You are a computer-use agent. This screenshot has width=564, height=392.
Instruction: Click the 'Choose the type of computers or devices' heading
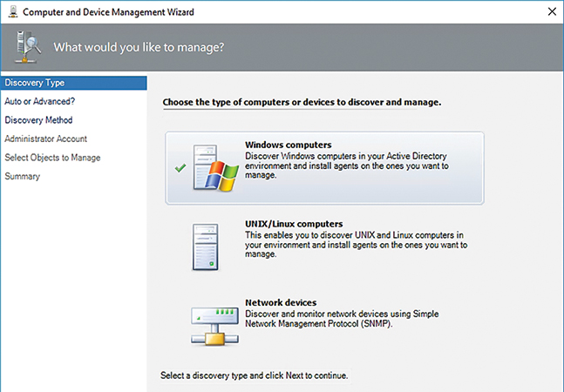coord(302,102)
